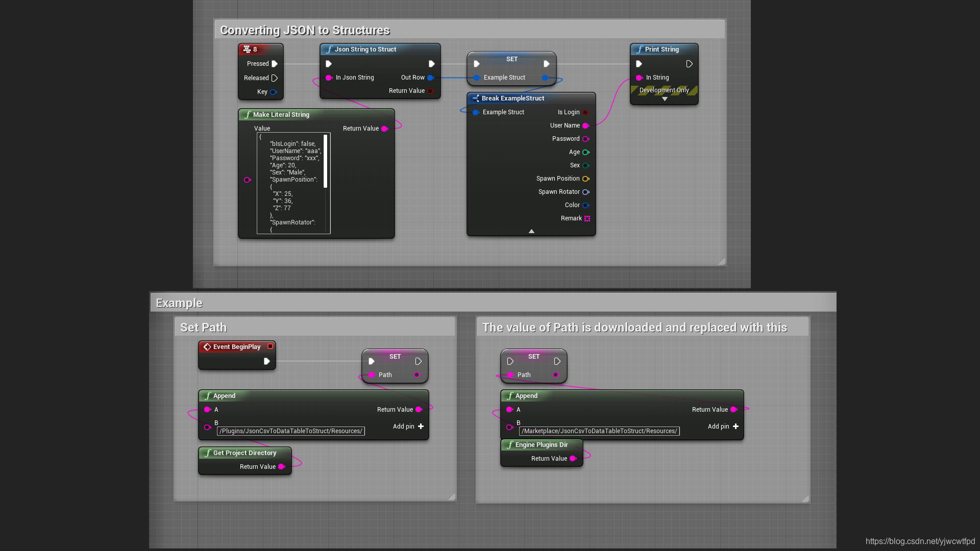Toggle Event BeginPlay delegate red square pin

[x=270, y=346]
